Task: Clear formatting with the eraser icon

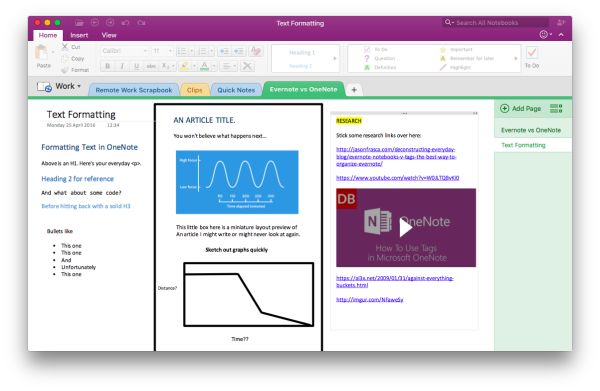Action: (x=256, y=51)
